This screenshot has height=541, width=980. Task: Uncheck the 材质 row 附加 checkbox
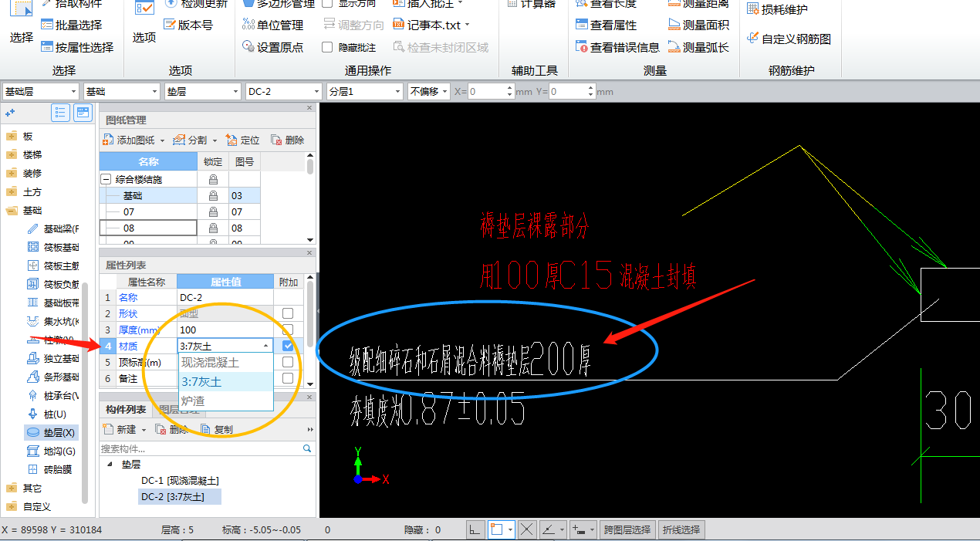coord(288,346)
